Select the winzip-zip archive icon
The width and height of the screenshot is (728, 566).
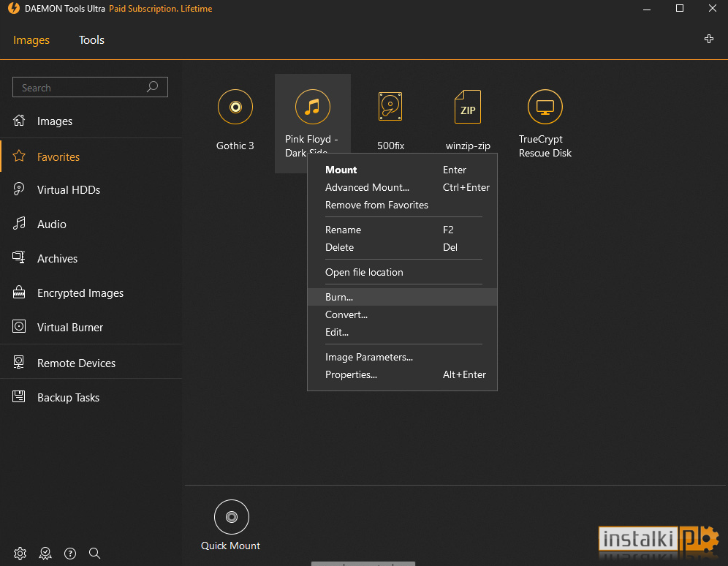[x=468, y=107]
